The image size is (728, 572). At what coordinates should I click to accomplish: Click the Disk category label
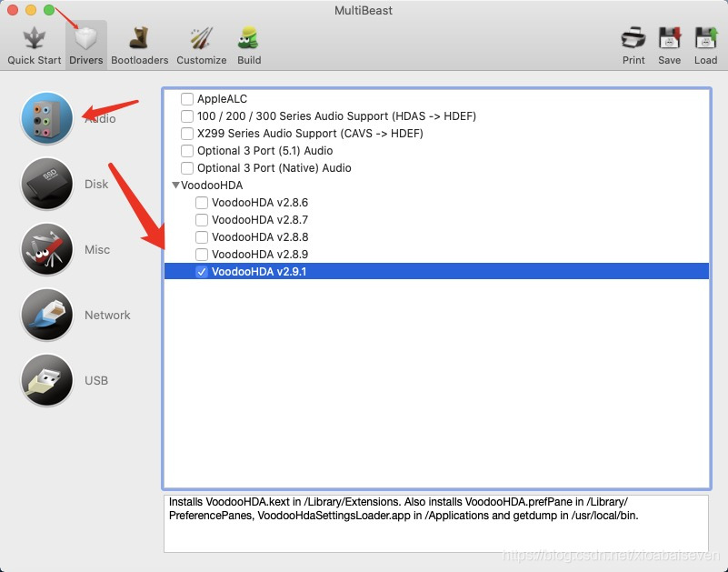[96, 184]
